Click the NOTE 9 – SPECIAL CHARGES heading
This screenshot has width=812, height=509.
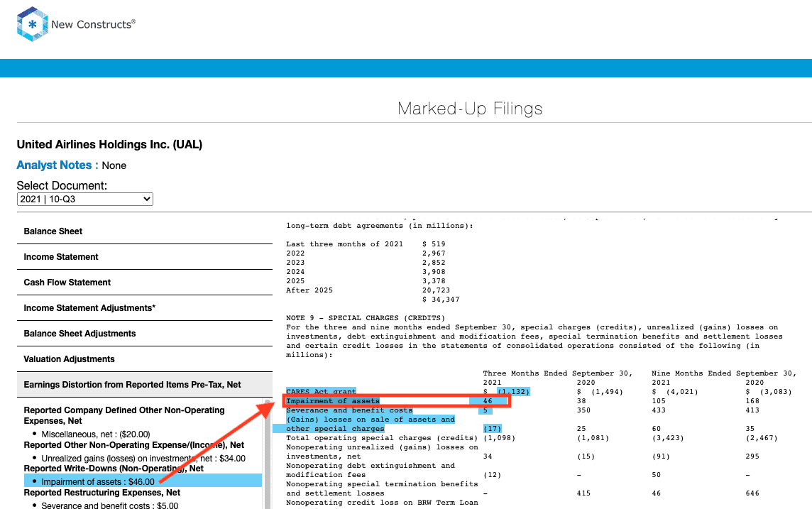tap(365, 318)
